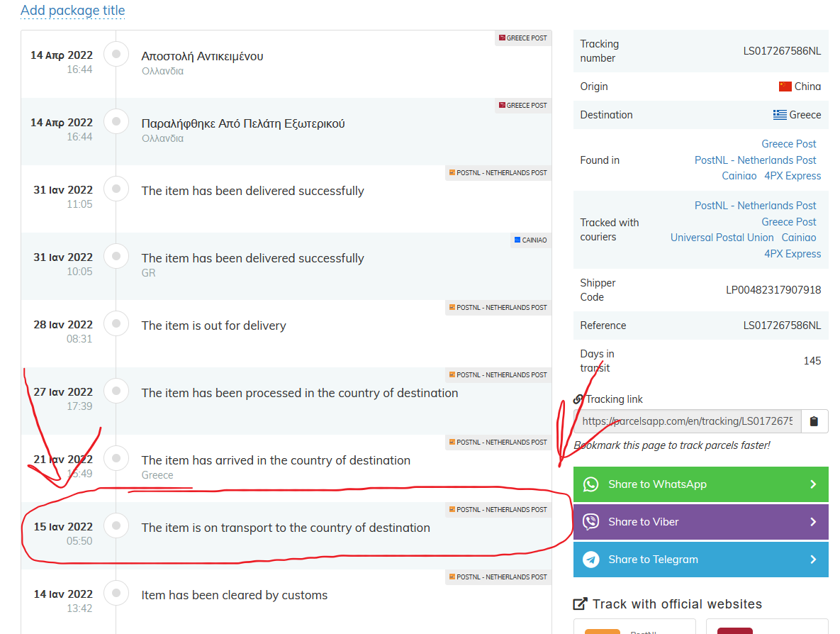Click Cainiao badge on 31 Ιαν 10:05 event
The height and width of the screenshot is (634, 840).
[x=530, y=240]
